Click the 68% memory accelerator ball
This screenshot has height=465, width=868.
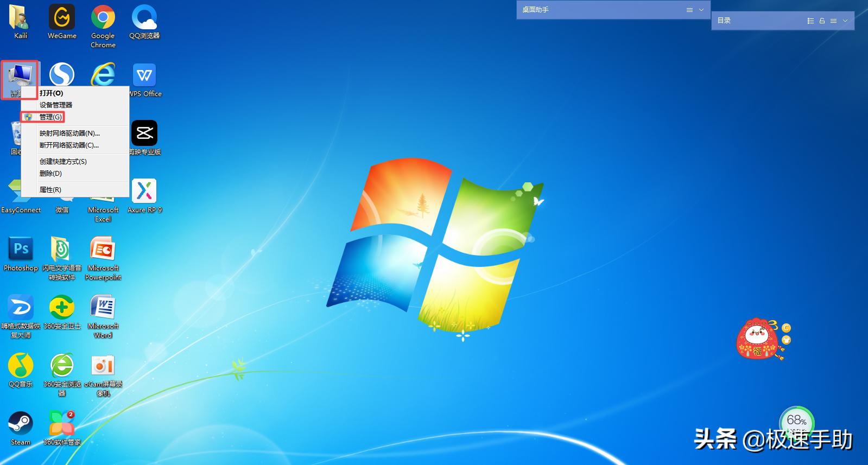[796, 423]
